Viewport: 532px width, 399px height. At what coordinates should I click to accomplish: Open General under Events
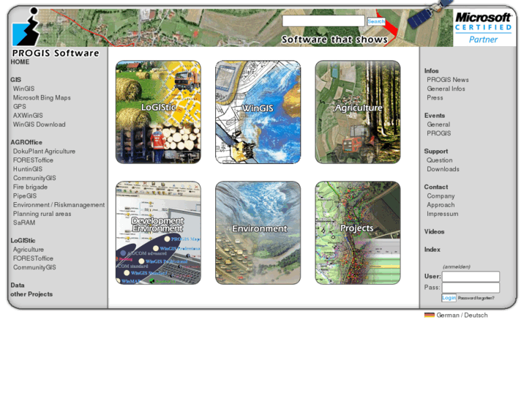438,124
